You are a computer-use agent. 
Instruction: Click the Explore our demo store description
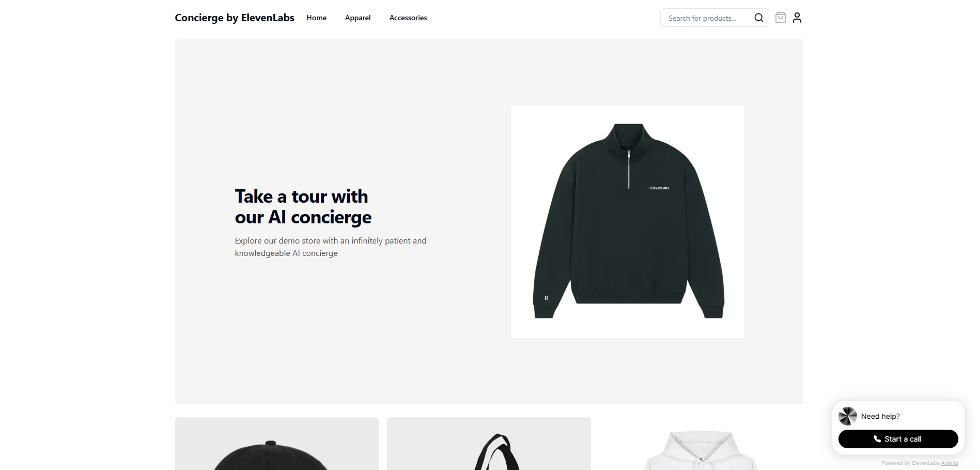click(x=331, y=247)
